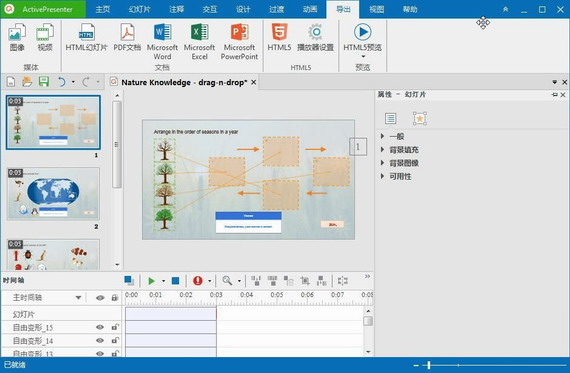The height and width of the screenshot is (373, 570).
Task: Toggle lock for all main timeline objects
Action: (115, 298)
